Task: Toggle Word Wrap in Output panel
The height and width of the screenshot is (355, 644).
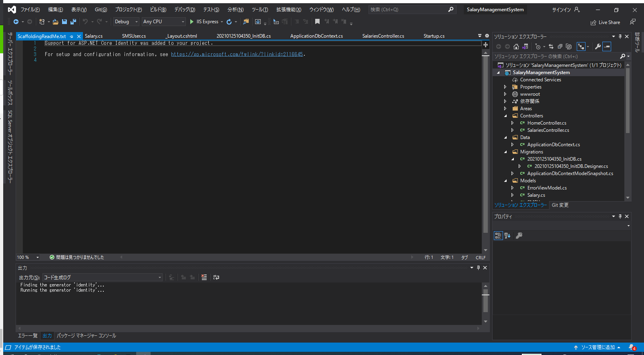Action: (x=216, y=277)
